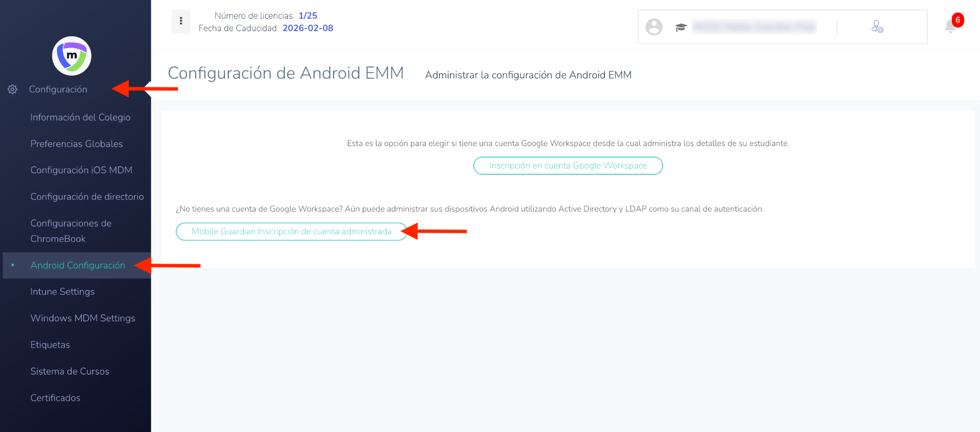This screenshot has height=432, width=980.
Task: Select Preferencias Globales in sidebar
Action: pos(77,144)
